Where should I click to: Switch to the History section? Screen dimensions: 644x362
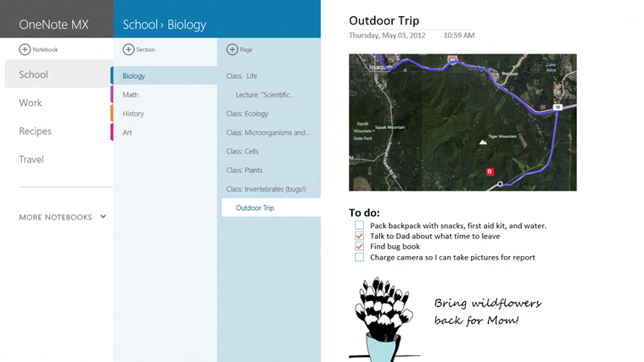coord(133,114)
